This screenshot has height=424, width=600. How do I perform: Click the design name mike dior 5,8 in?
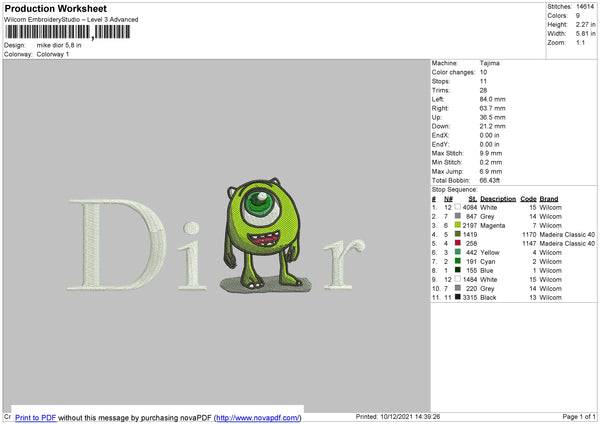pyautogui.click(x=59, y=45)
